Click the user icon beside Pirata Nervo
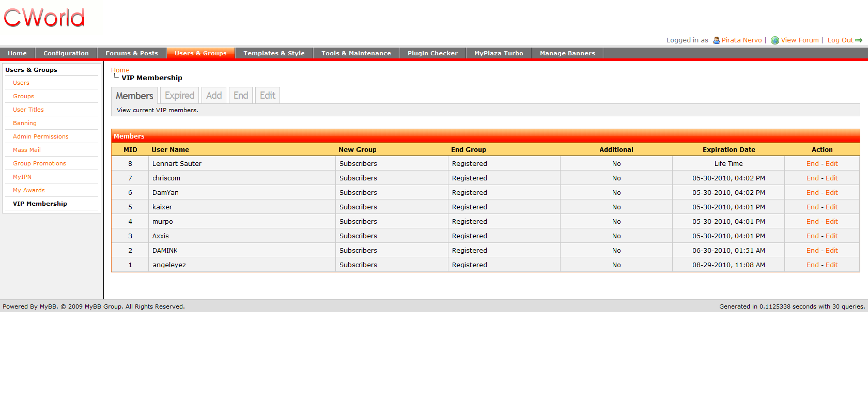This screenshot has width=868, height=414. pos(716,40)
